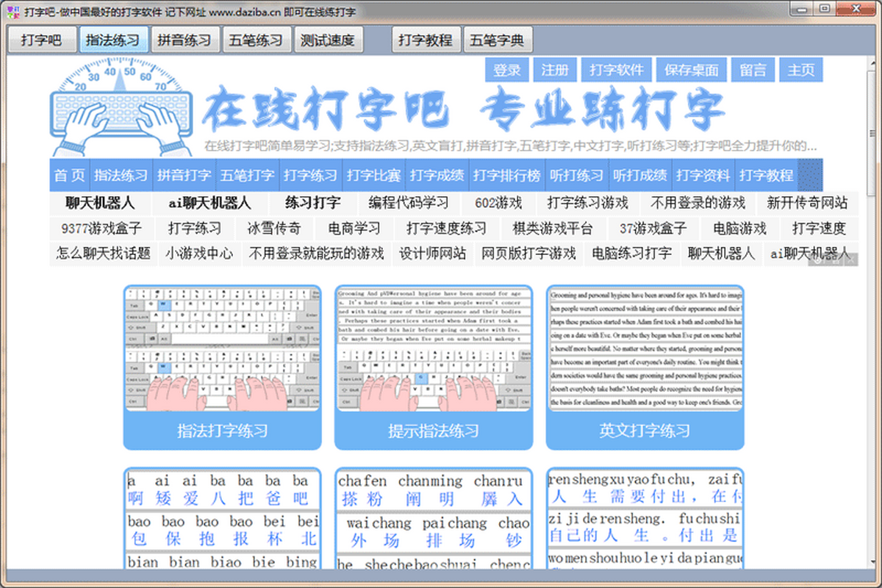882x588 pixels.
Task: Click the 英文打字练习 card label
Action: click(x=645, y=431)
